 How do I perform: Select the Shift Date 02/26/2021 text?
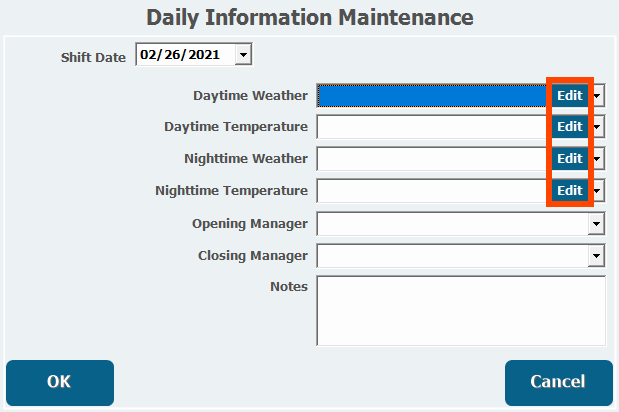click(180, 54)
